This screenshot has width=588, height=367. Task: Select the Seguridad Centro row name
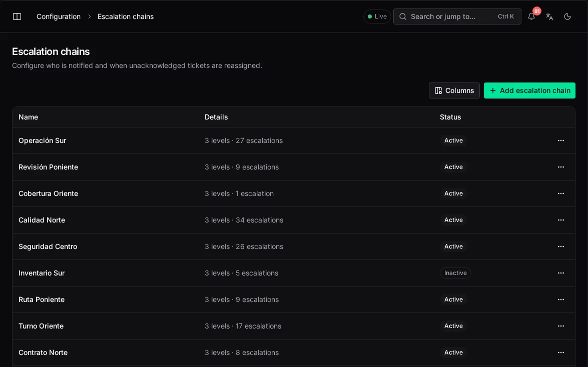click(48, 246)
